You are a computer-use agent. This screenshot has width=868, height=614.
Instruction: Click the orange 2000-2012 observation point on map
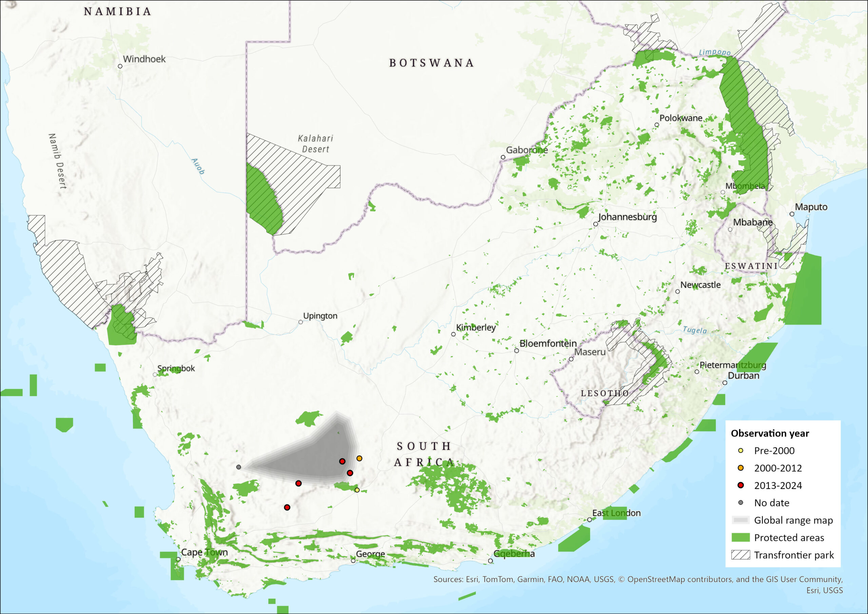[359, 458]
